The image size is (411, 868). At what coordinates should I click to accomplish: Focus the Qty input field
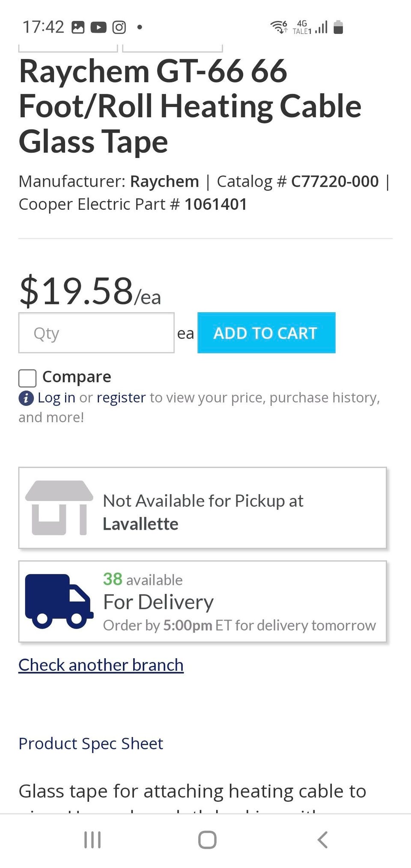tap(96, 333)
